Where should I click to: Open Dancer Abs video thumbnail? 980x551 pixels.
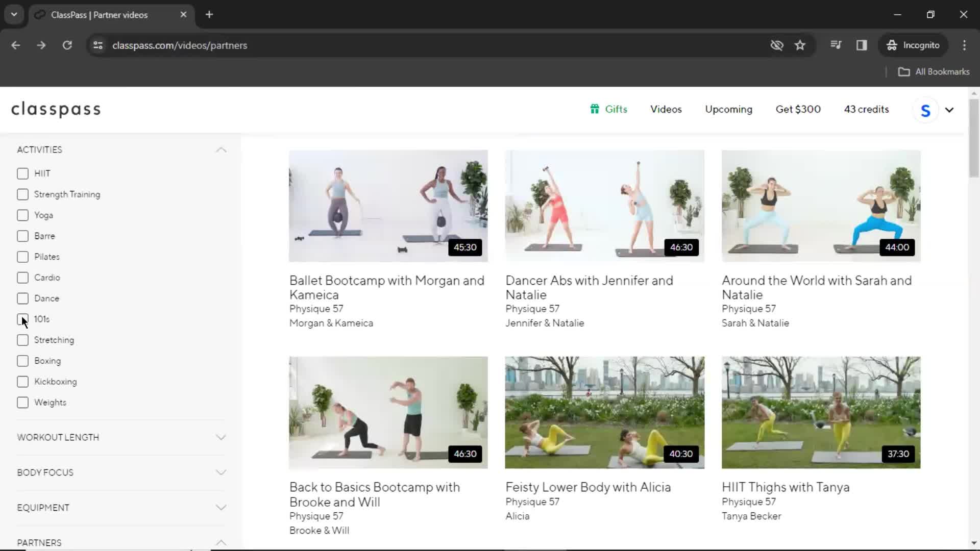pyautogui.click(x=605, y=206)
